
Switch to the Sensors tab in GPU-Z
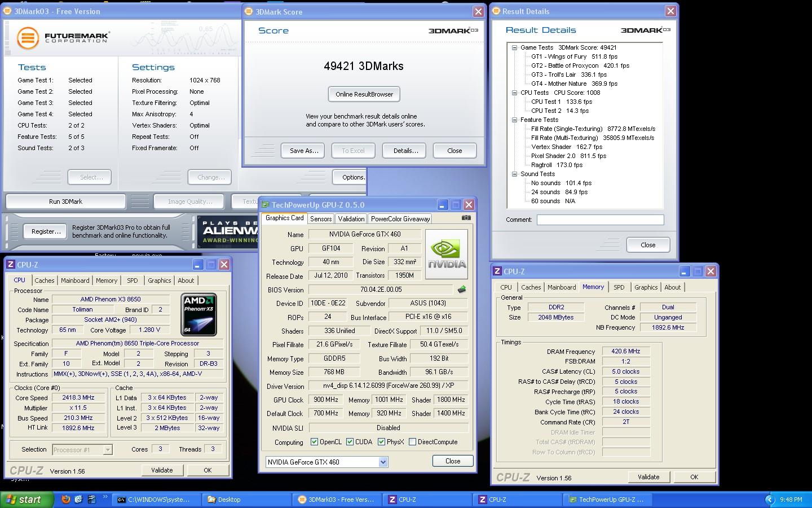pyautogui.click(x=321, y=219)
